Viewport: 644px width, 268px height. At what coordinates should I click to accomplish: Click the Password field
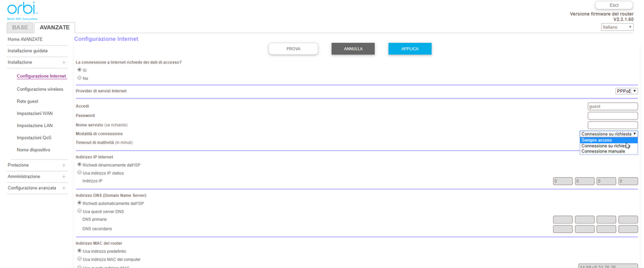pos(613,116)
